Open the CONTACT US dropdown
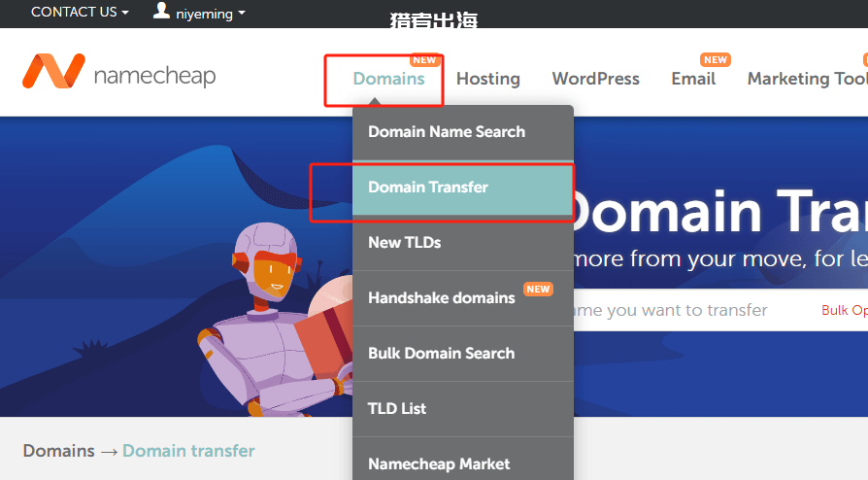868x480 pixels. [80, 13]
